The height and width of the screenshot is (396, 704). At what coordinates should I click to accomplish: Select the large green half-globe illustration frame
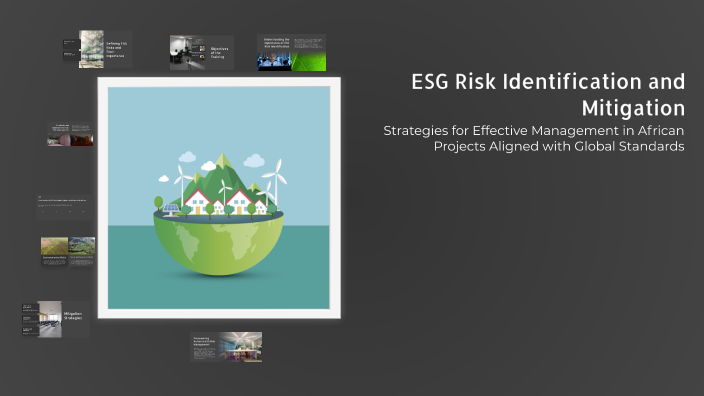click(x=219, y=198)
